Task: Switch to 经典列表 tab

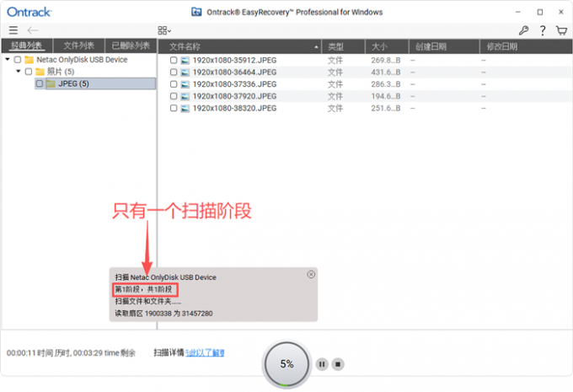Action: pos(27,46)
